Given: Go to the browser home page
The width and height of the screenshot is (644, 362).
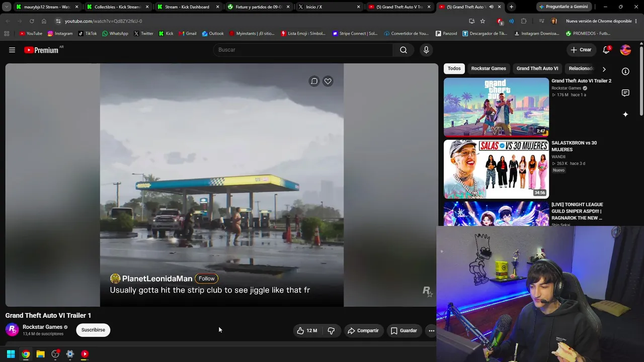Looking at the screenshot, I should click(44, 21).
